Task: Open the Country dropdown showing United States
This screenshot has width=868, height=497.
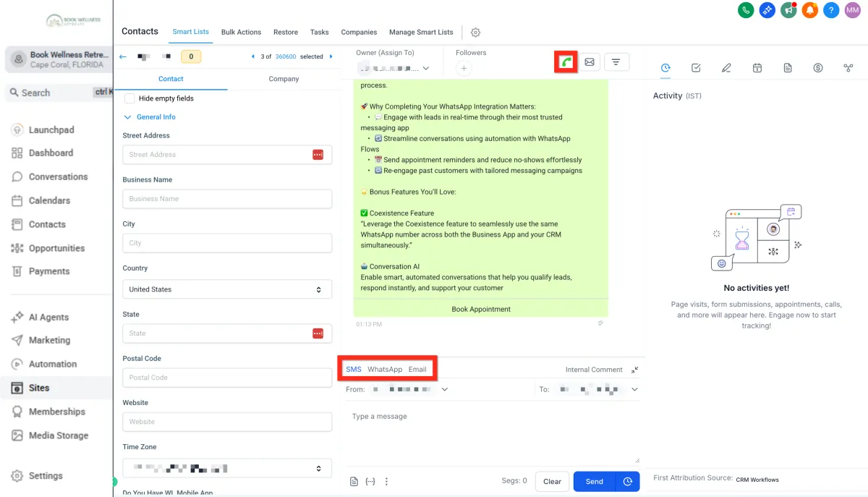Action: click(227, 289)
